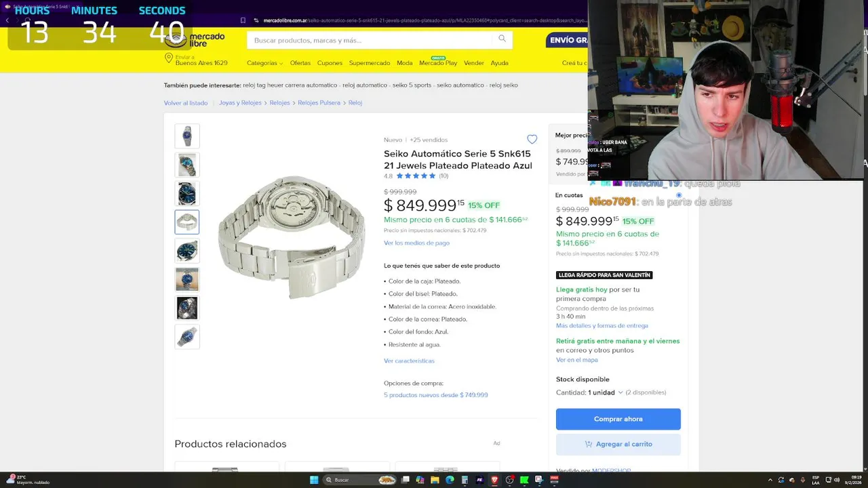Open the Relojes breadcrumb link
The width and height of the screenshot is (868, 488).
click(x=279, y=103)
